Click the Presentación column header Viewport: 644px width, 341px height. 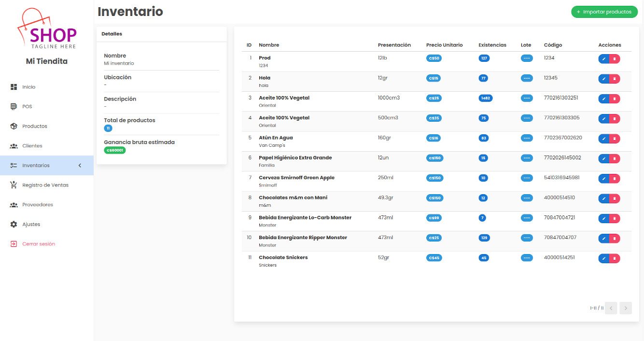(x=394, y=45)
